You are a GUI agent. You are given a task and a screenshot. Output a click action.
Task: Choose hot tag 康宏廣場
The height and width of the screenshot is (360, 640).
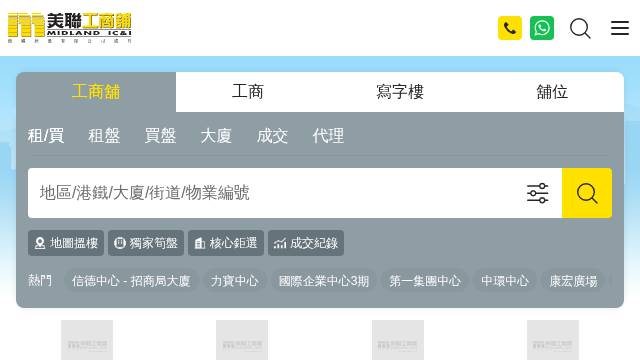[x=573, y=281]
